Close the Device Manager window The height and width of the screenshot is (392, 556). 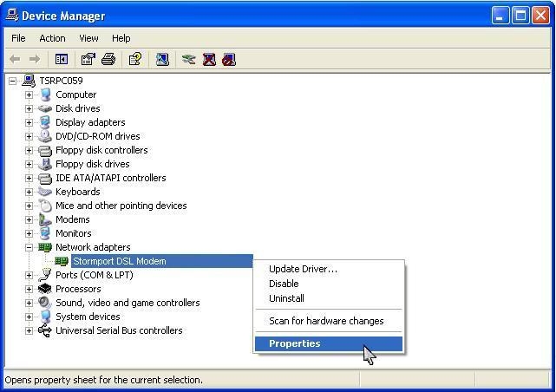click(x=540, y=16)
